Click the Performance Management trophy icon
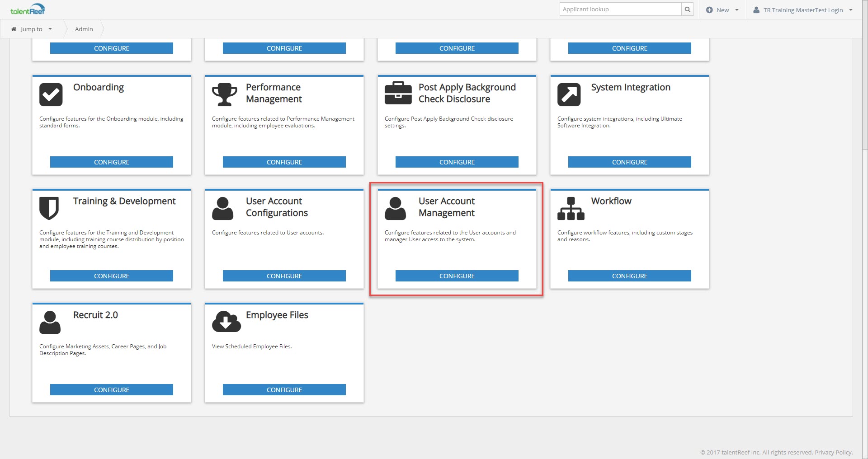The width and height of the screenshot is (868, 459). coord(224,94)
